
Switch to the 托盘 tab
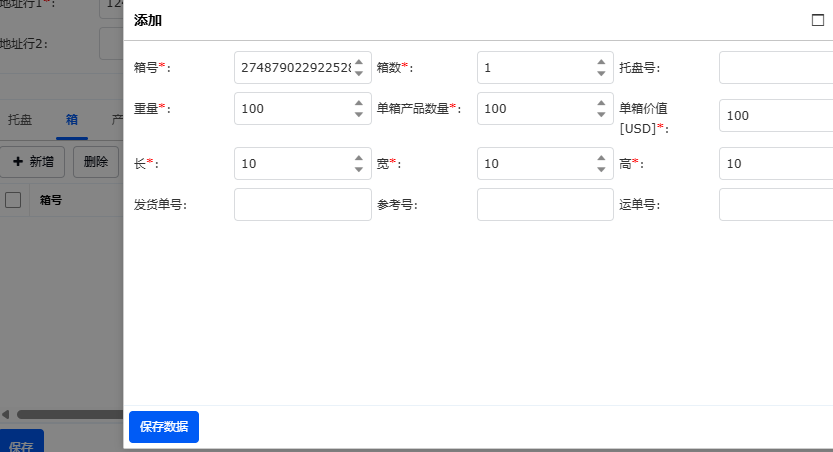coord(20,119)
